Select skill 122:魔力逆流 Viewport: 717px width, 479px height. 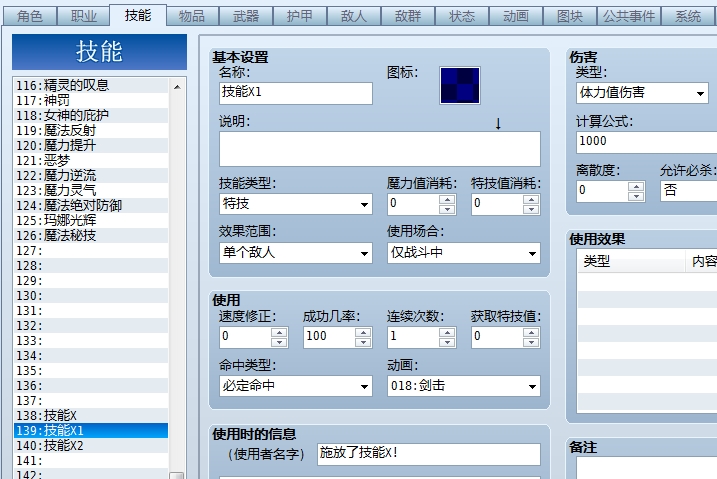(91, 176)
